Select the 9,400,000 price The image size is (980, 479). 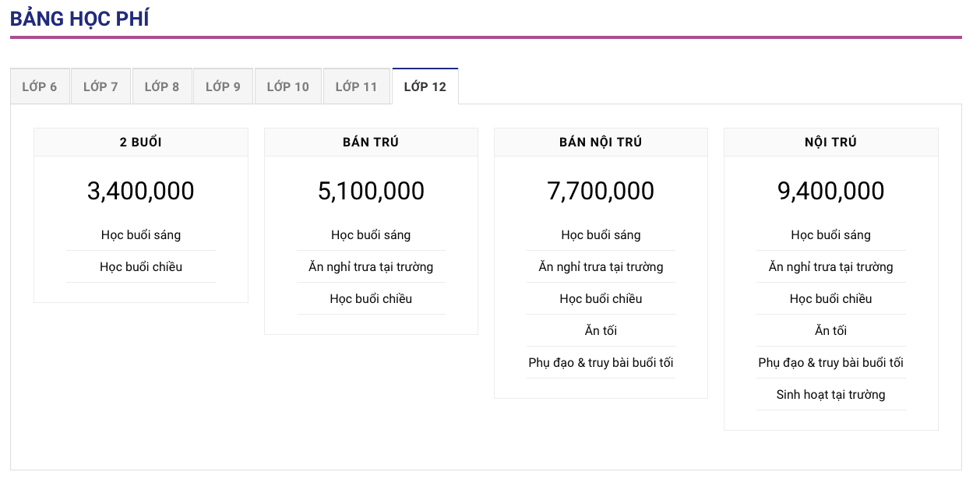830,191
